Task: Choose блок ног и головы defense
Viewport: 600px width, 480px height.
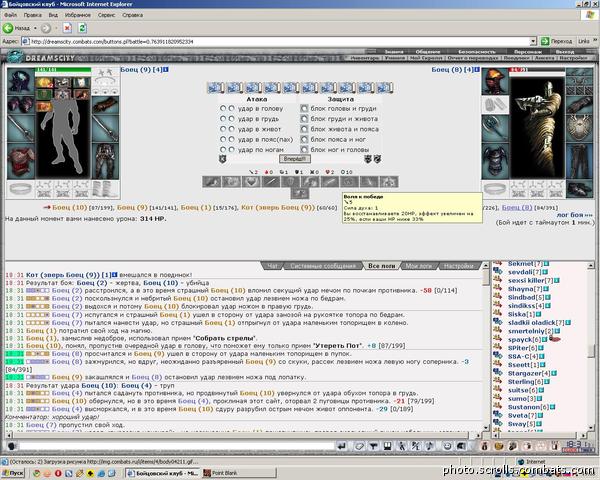Action: 304,150
